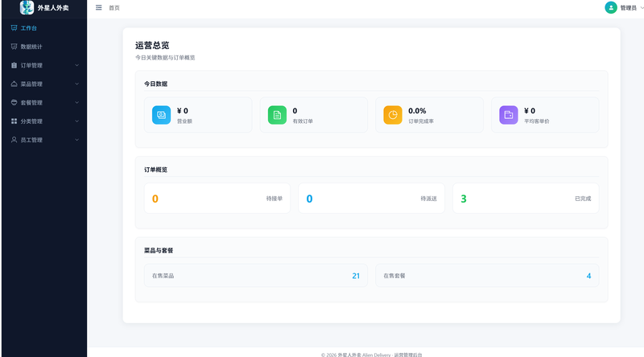Expand the 员工管理 submenu
The image size is (644, 357).
coord(43,140)
